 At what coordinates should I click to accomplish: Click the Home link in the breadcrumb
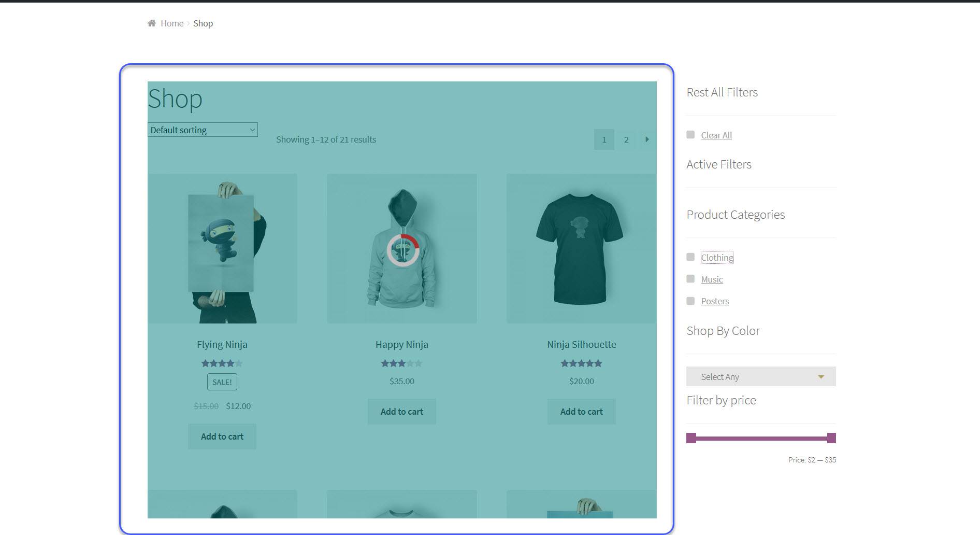point(171,23)
